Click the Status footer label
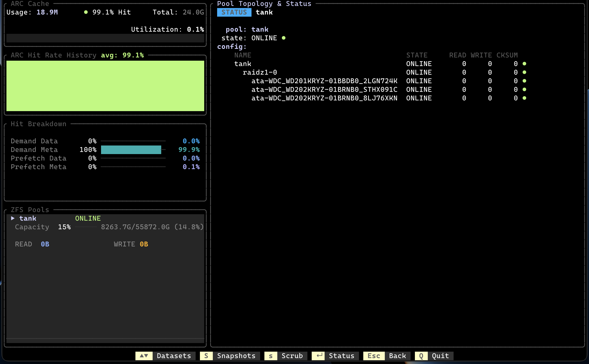 coord(342,356)
